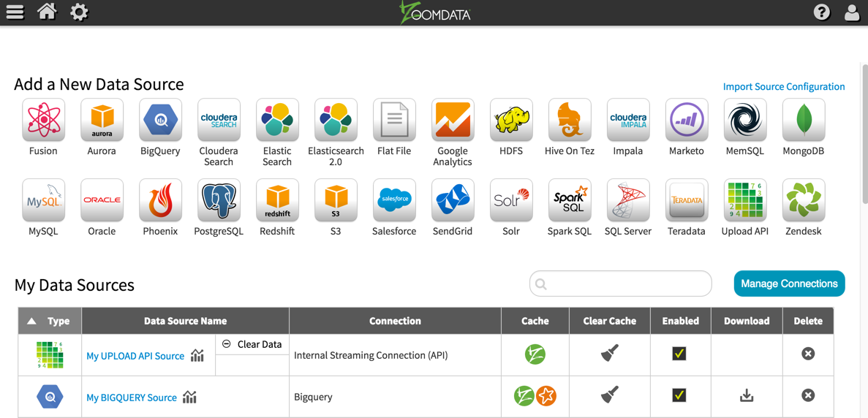Add a SendGrid data source

coord(453,199)
